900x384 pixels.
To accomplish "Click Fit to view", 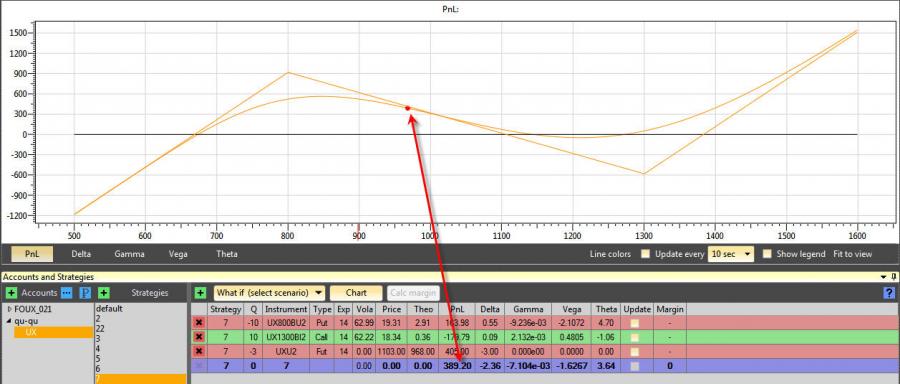I will [x=852, y=254].
